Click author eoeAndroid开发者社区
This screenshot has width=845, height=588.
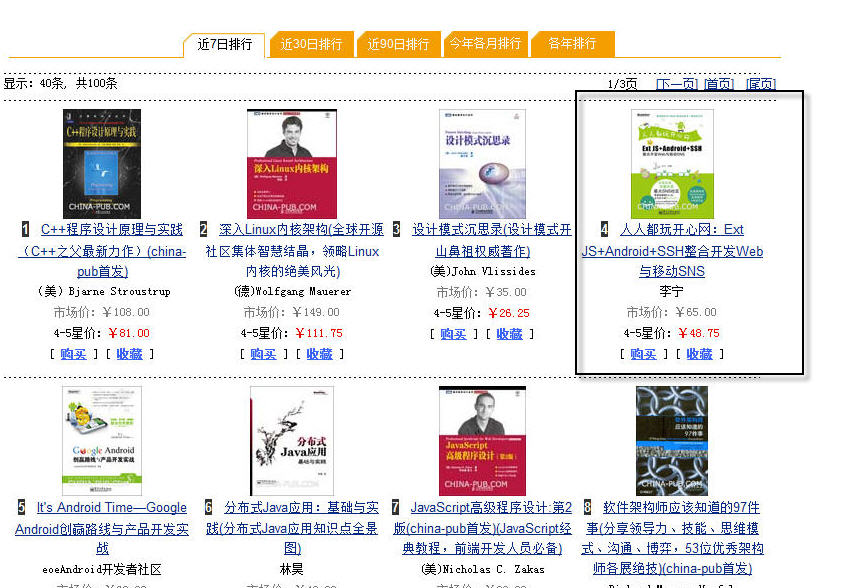pyautogui.click(x=102, y=570)
